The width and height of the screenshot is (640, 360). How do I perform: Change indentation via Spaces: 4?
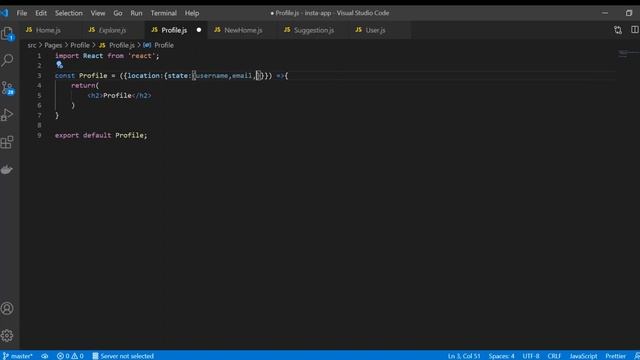point(501,356)
